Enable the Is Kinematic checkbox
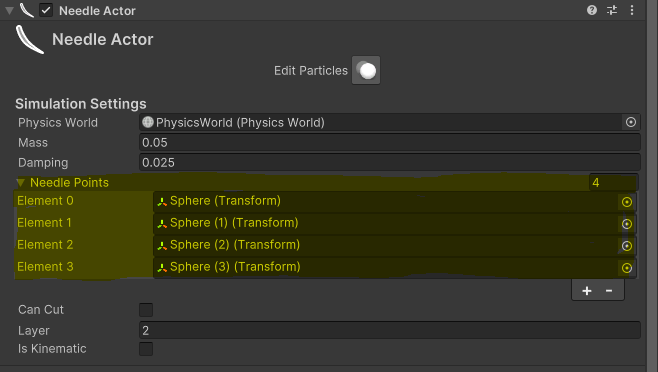This screenshot has width=658, height=372. coord(146,348)
